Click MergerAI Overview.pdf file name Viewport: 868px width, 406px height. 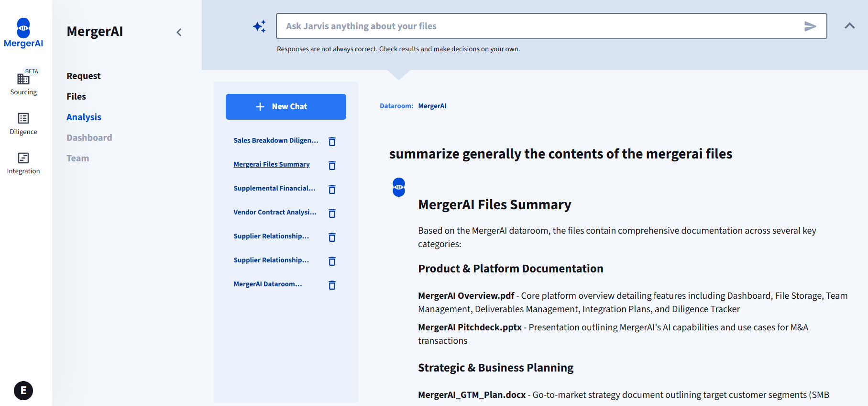coord(466,296)
